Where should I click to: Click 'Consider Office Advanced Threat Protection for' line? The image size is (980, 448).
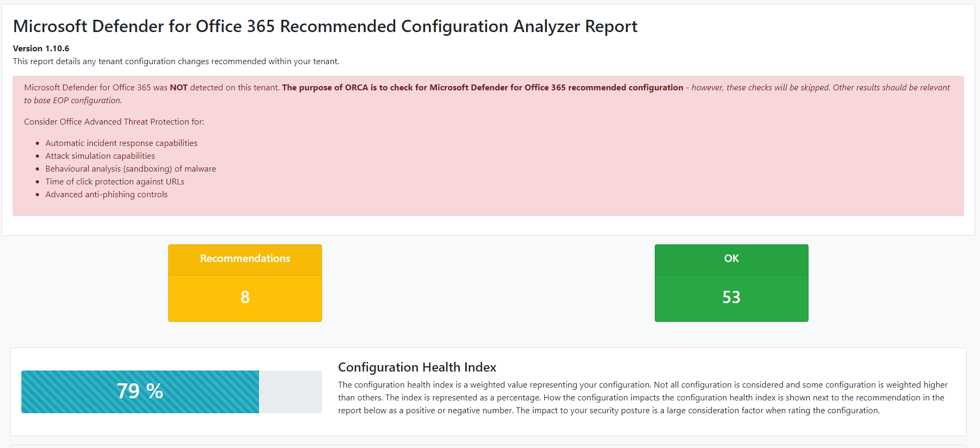(114, 122)
